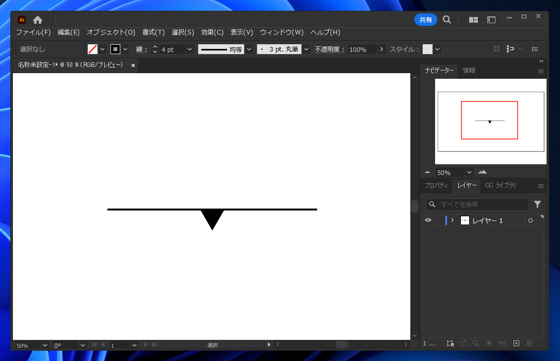Open the ウィンドウ(W) menu
Image resolution: width=560 pixels, height=361 pixels.
click(x=281, y=32)
